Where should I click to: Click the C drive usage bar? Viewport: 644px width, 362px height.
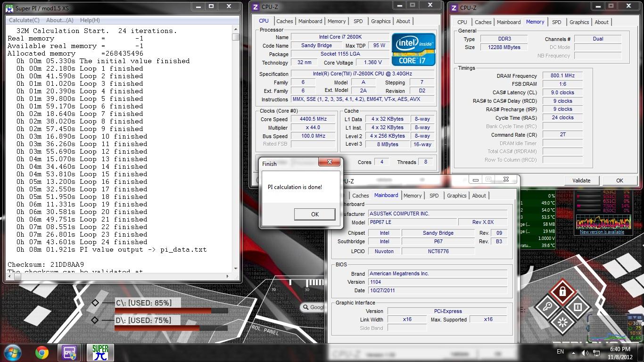coord(172,311)
